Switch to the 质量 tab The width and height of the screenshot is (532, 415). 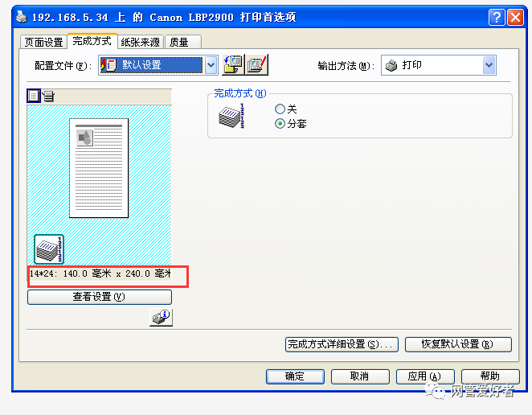pos(183,43)
